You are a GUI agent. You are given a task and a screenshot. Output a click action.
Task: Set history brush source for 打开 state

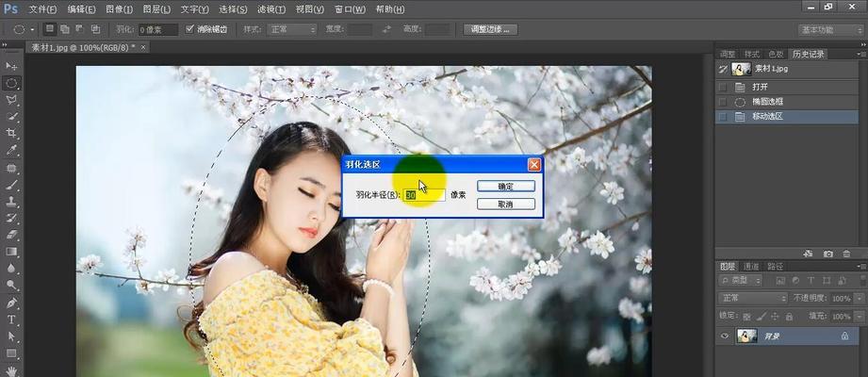coord(722,87)
